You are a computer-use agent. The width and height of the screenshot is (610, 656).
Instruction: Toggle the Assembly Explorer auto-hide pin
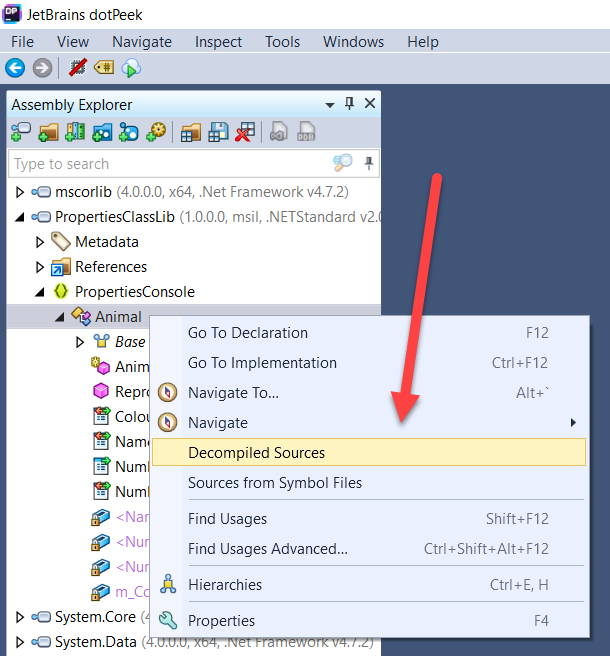(349, 104)
